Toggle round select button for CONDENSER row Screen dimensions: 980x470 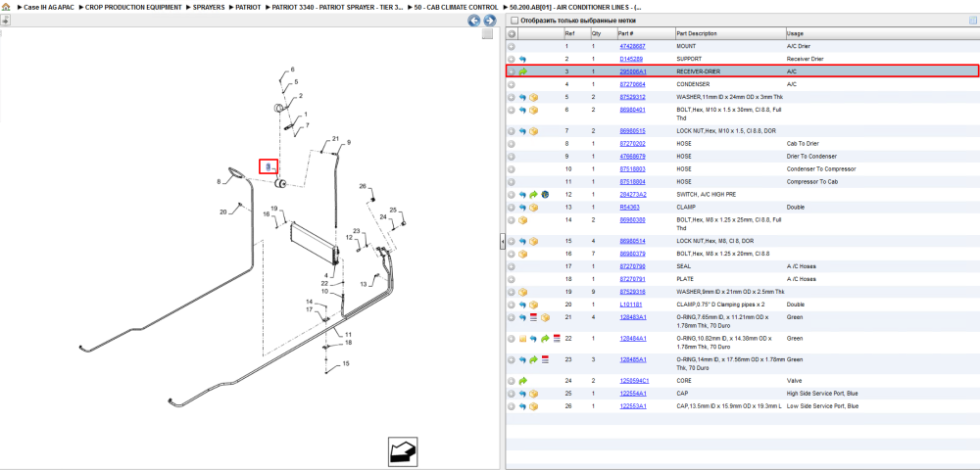[x=512, y=84]
